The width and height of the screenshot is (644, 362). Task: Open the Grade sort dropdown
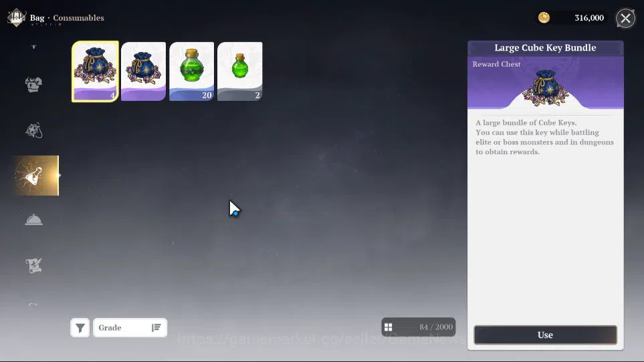130,327
